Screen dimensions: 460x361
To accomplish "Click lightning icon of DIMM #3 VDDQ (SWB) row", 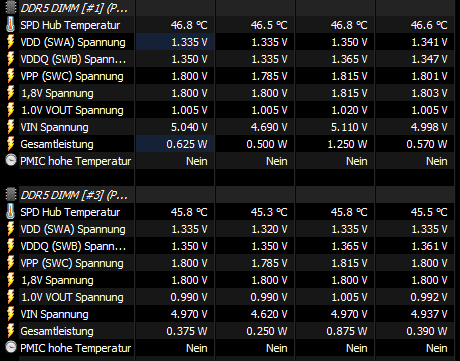I will pos(11,246).
